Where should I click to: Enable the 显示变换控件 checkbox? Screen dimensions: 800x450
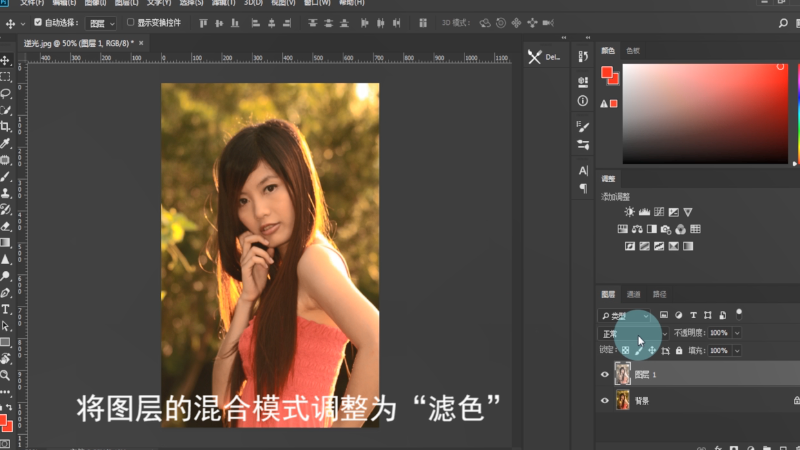(x=130, y=22)
